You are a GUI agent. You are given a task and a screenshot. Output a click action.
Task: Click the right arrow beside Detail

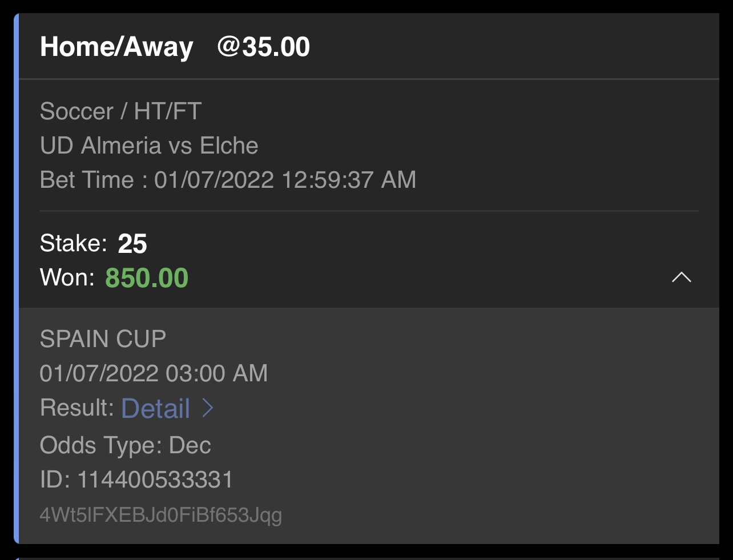coord(208,408)
